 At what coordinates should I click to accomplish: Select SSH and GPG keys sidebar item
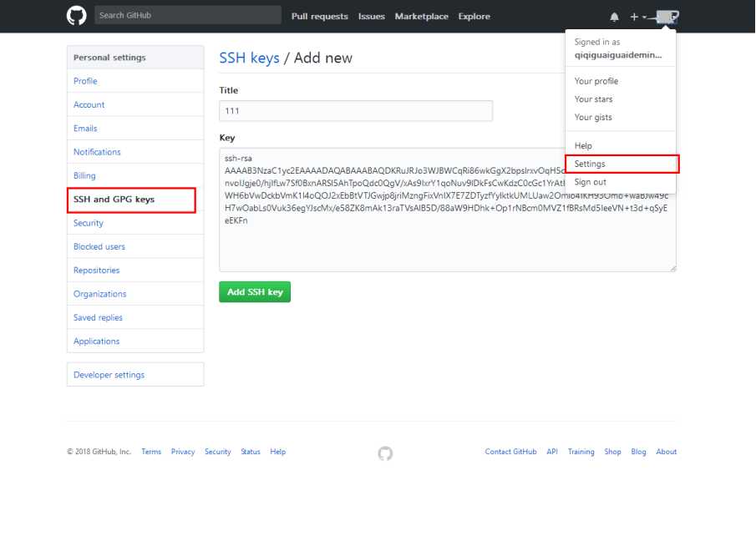coord(135,200)
